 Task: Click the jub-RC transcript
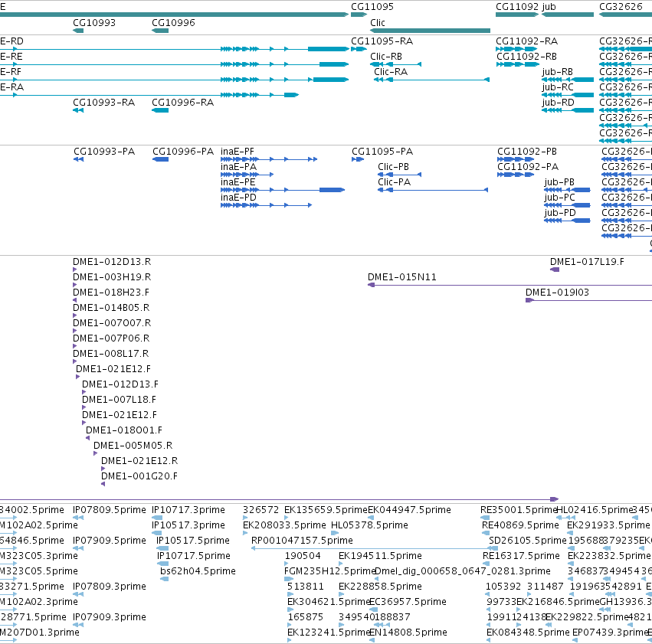click(568, 95)
